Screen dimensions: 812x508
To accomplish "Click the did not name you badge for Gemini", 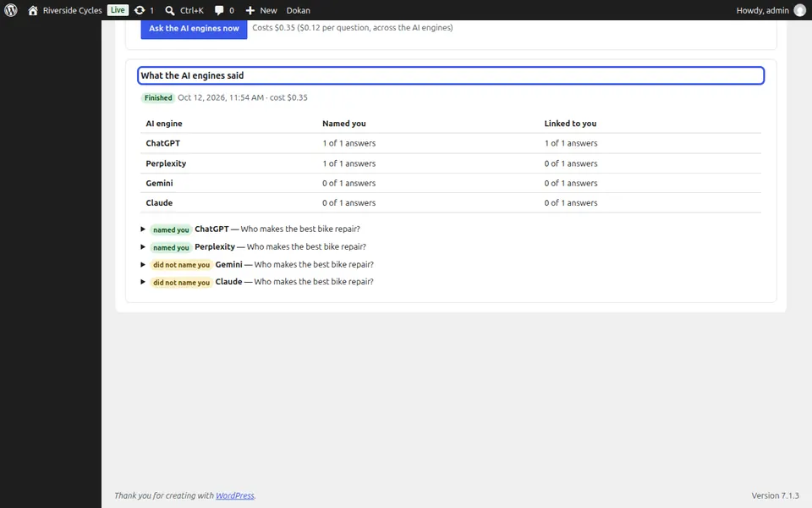I will point(181,265).
